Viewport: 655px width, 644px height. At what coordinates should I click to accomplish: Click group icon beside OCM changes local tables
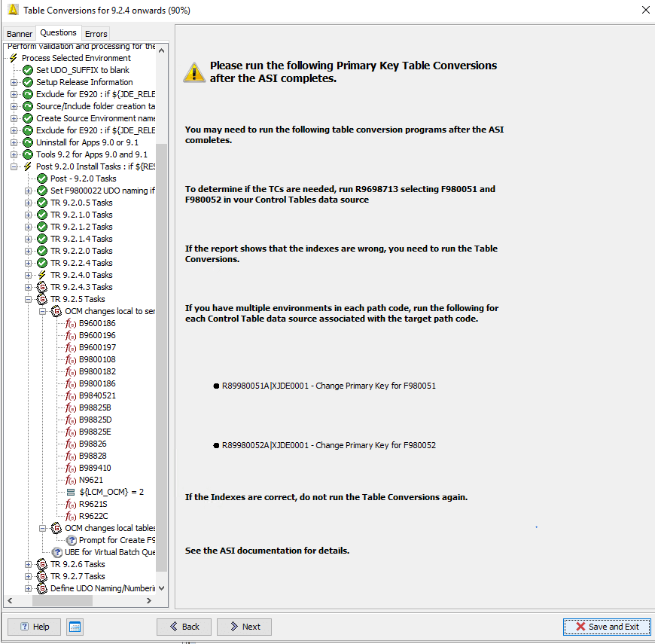pos(56,528)
